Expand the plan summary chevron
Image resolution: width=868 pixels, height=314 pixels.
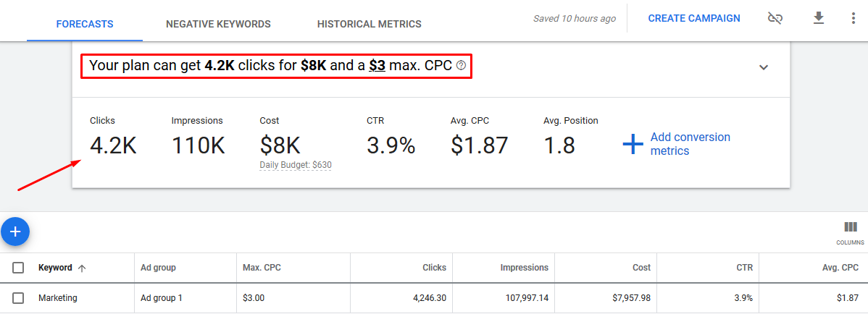click(763, 67)
